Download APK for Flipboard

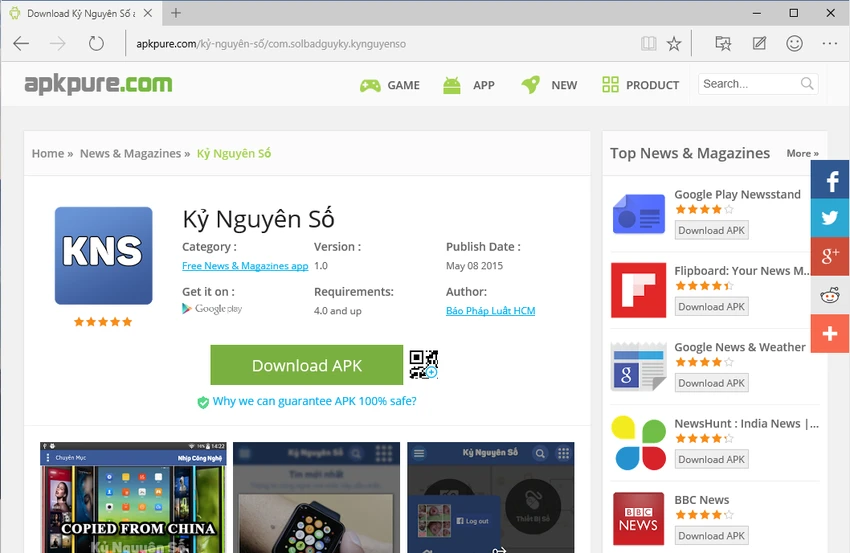712,307
